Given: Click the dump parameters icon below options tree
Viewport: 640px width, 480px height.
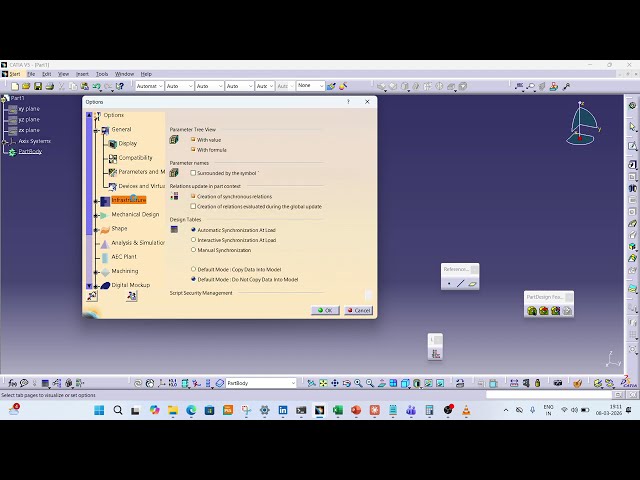Looking at the screenshot, I should (x=131, y=296).
